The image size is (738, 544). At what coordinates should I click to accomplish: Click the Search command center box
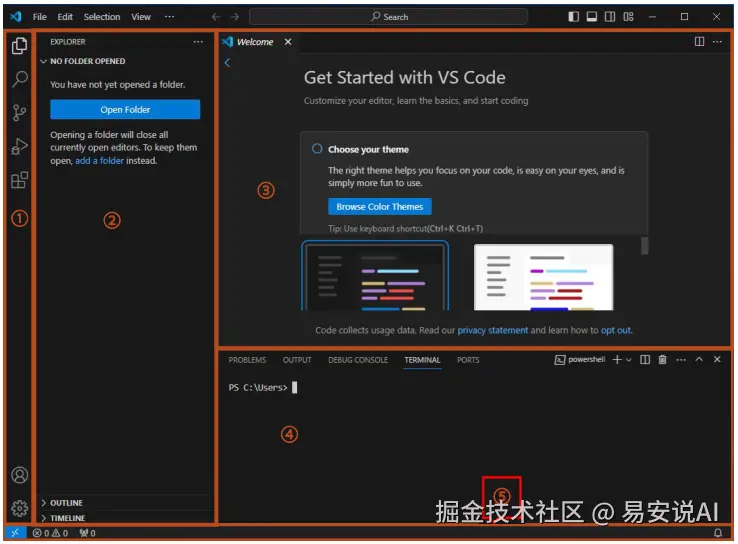(x=388, y=17)
